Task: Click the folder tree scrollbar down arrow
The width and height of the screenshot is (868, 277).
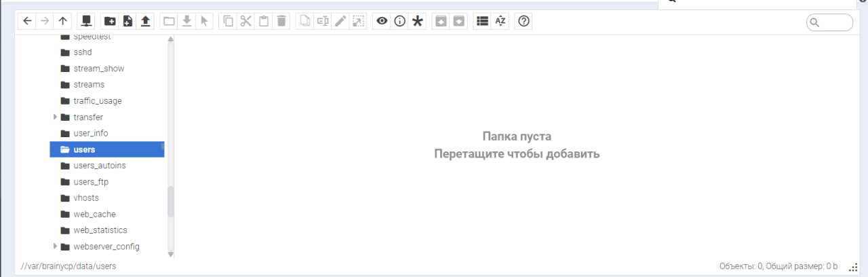Action: [x=171, y=255]
